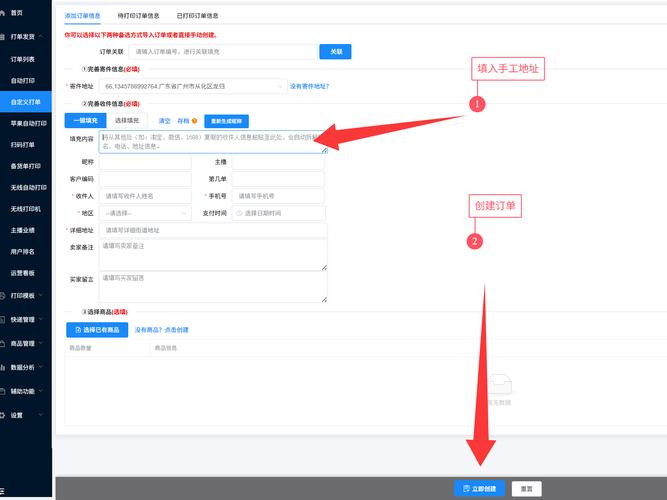This screenshot has width=667, height=500.
Task: Click the 存档 link
Action: click(x=183, y=121)
